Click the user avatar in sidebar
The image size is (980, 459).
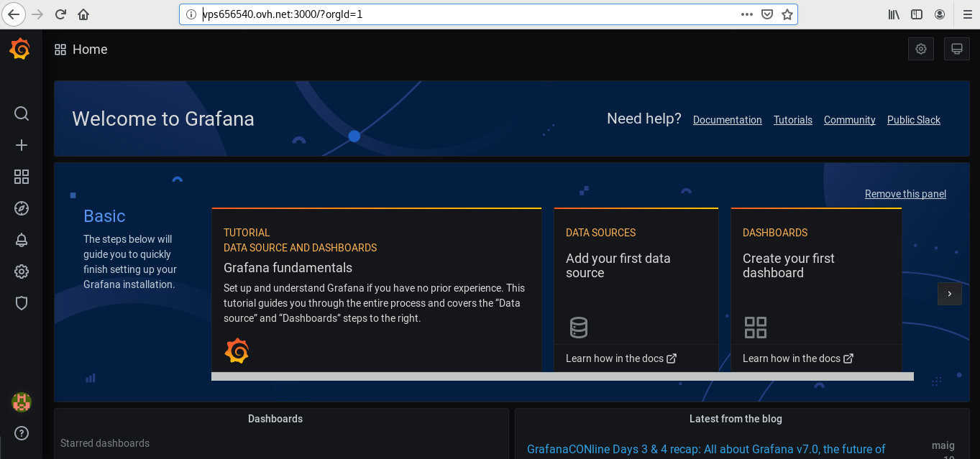click(22, 402)
